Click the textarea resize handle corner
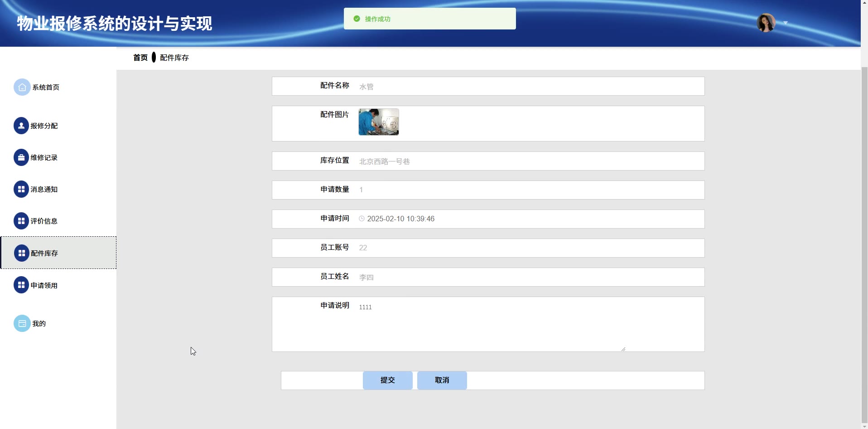Image resolution: width=868 pixels, height=429 pixels. point(623,349)
